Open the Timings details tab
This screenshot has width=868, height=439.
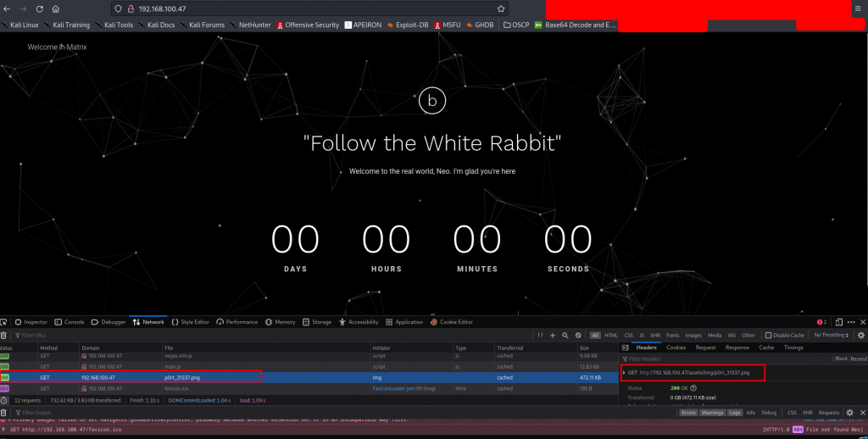click(793, 347)
